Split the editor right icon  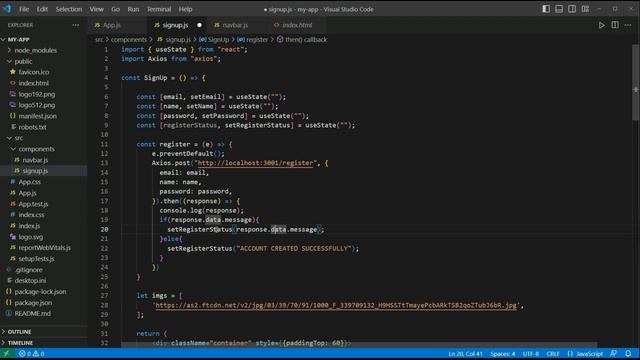[x=615, y=25]
